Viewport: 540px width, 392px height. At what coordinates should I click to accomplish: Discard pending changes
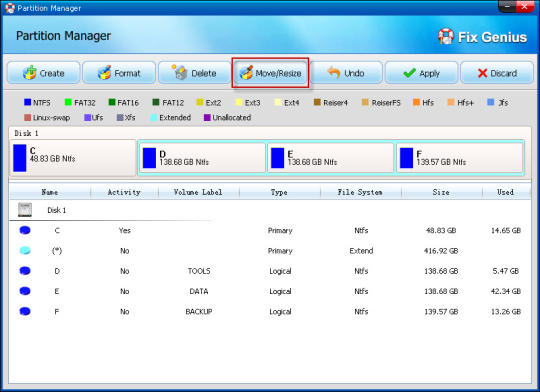pos(497,73)
